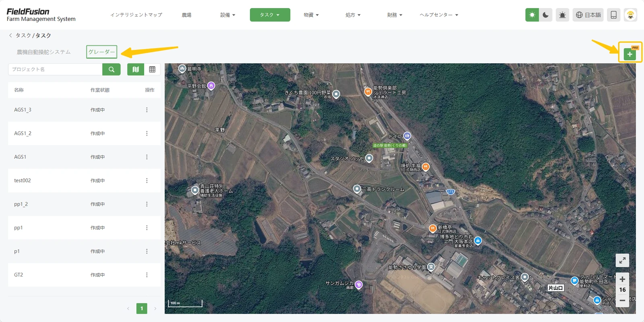This screenshot has width=644, height=322.
Task: Open the 日本語 language selector button
Action: click(588, 15)
